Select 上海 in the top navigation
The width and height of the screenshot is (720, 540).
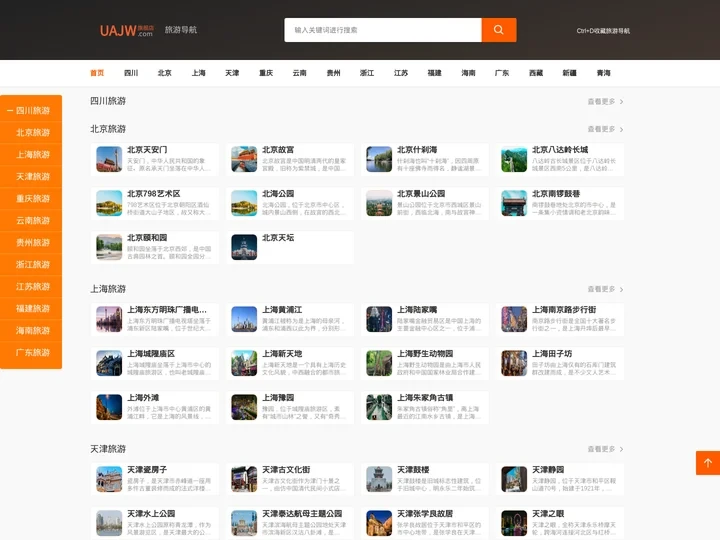pyautogui.click(x=198, y=73)
